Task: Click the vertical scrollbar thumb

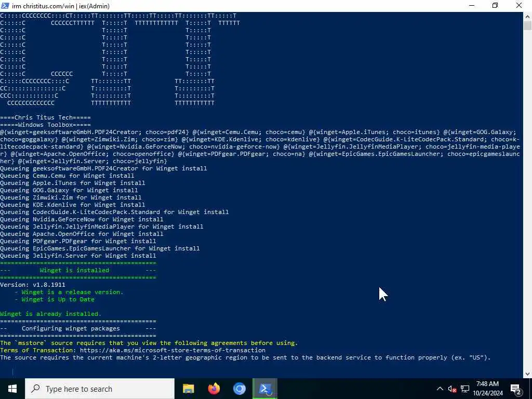Action: click(528, 25)
